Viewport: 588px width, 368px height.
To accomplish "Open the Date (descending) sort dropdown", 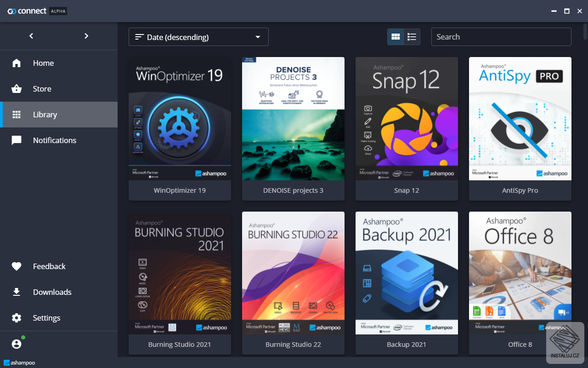I will pyautogui.click(x=198, y=37).
